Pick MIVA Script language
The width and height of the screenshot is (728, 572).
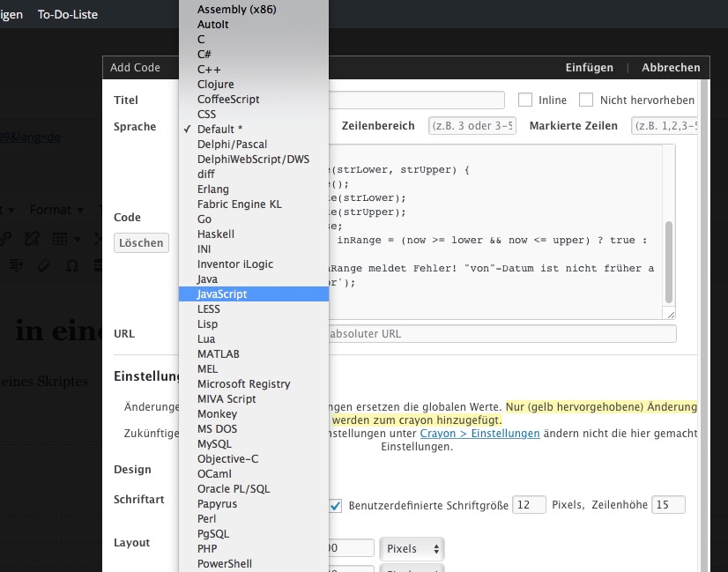point(254,398)
